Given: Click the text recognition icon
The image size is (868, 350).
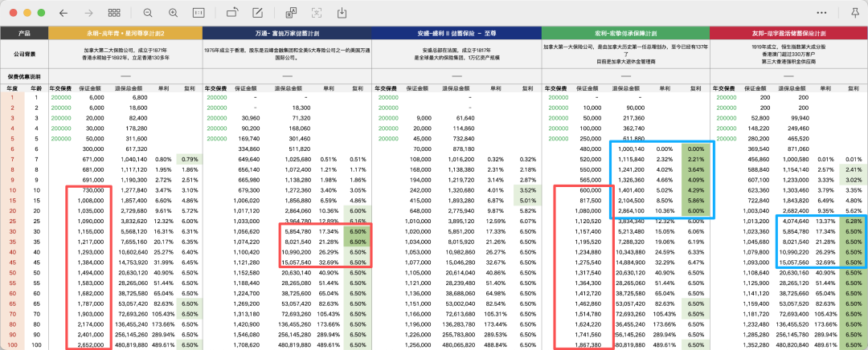Looking at the screenshot, I should click(x=317, y=13).
